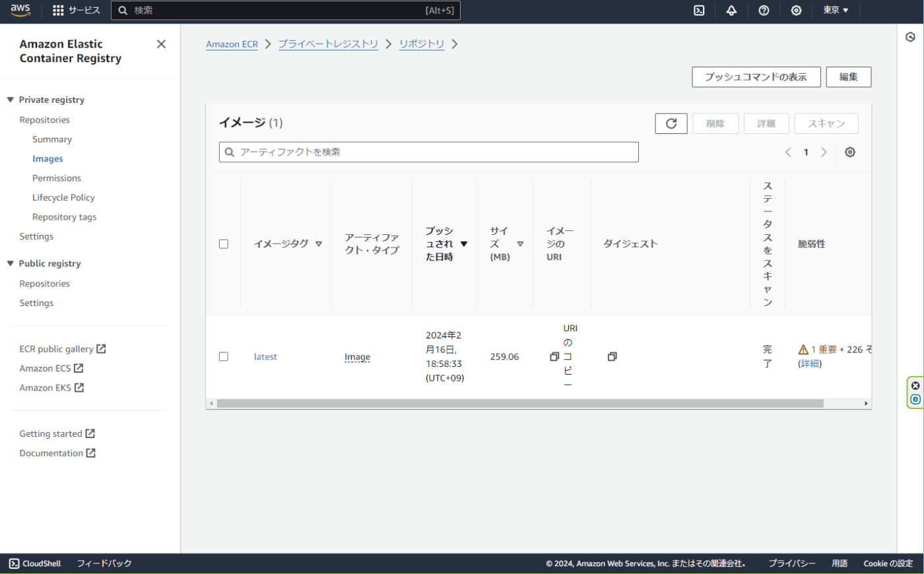This screenshot has height=574, width=924.
Task: Open the notifications bell
Action: 731,11
